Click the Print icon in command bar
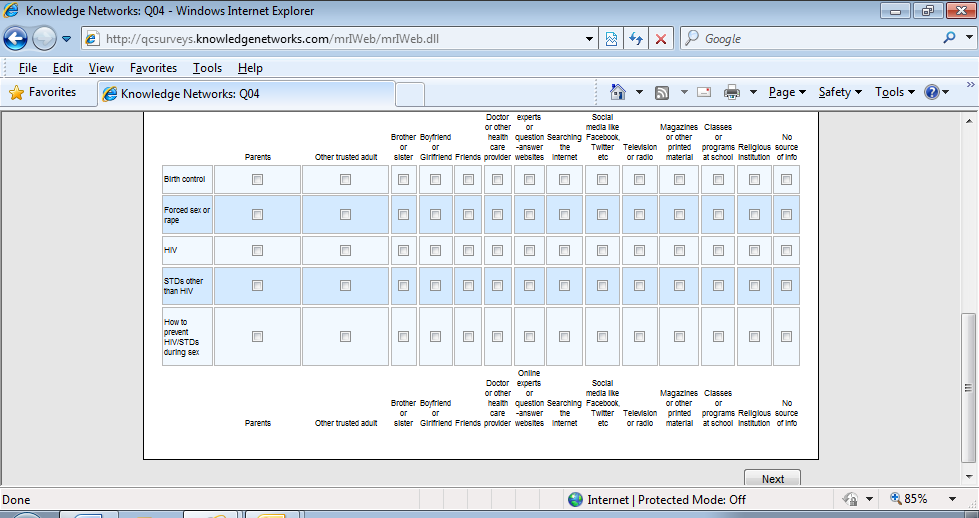The height and width of the screenshot is (518, 979). 732,92
